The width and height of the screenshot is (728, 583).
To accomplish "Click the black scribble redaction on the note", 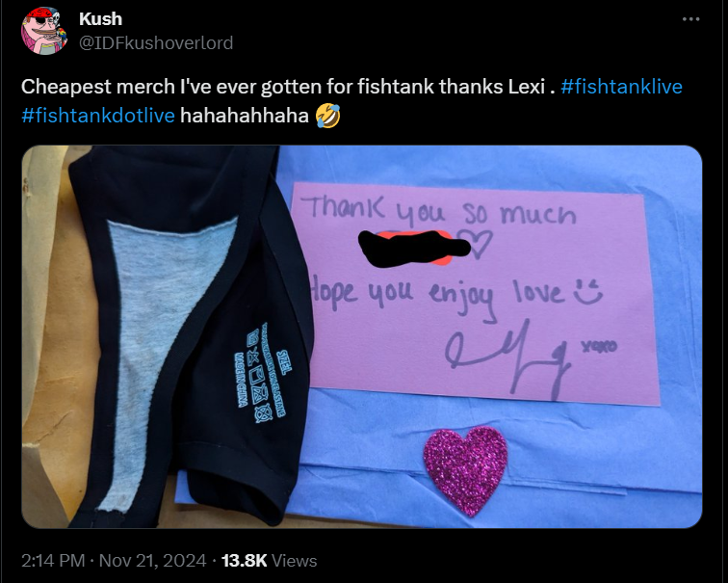I will point(413,249).
